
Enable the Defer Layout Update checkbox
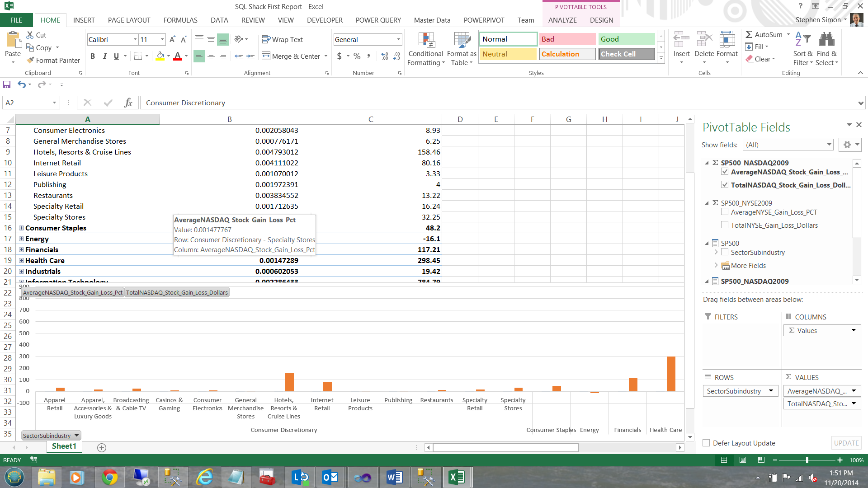[x=706, y=443]
